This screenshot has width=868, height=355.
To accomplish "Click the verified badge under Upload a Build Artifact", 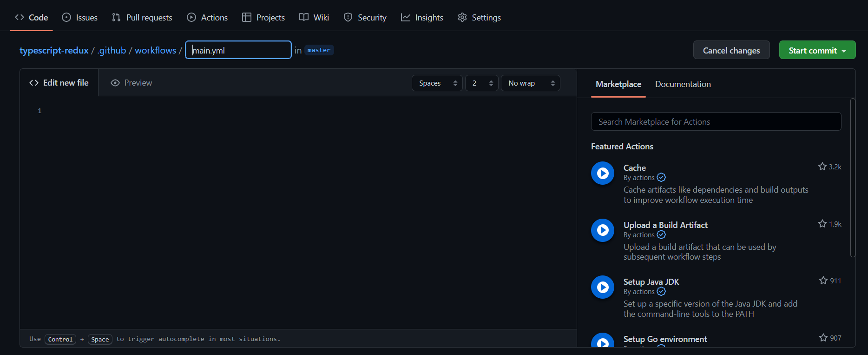I will (661, 234).
